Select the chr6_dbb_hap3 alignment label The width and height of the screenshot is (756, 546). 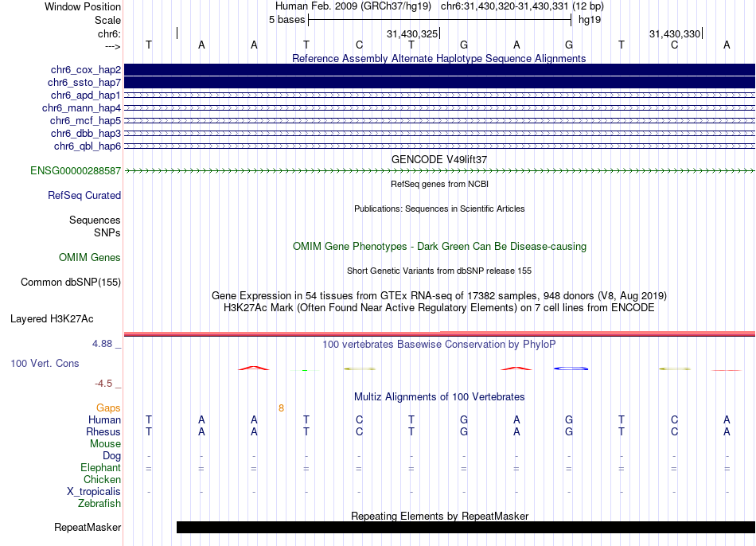point(86,133)
